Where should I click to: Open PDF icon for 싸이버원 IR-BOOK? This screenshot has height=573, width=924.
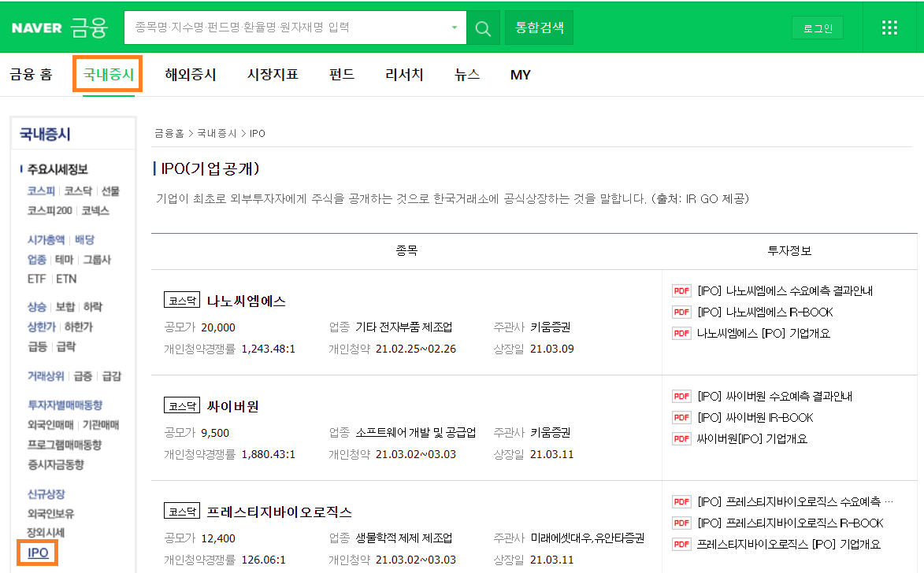(682, 417)
